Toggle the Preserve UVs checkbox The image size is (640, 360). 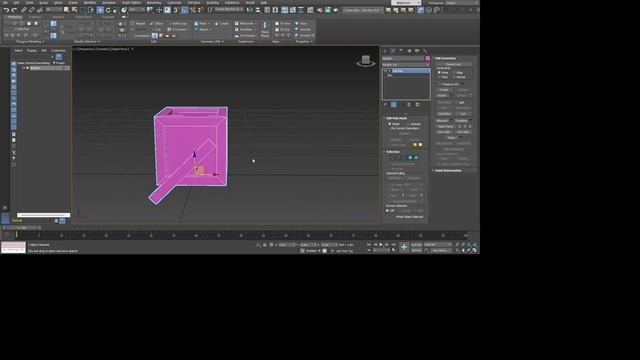point(439,84)
